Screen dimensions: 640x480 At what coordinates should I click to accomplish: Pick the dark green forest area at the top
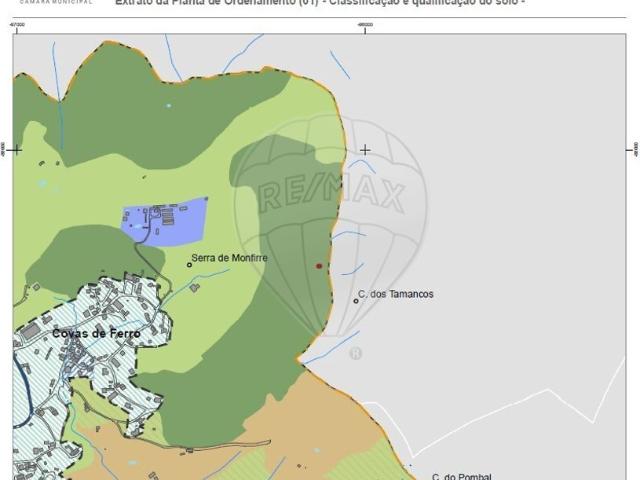pos(150,100)
